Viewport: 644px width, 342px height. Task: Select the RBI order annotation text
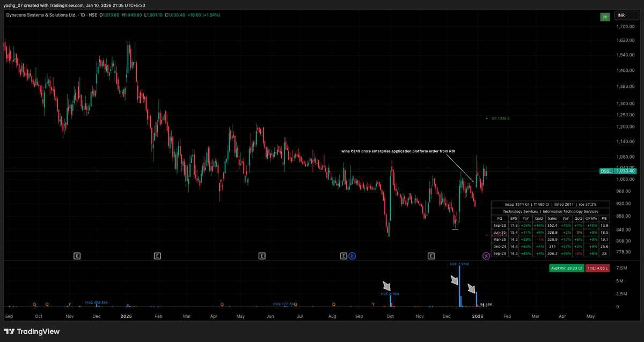[x=398, y=151]
